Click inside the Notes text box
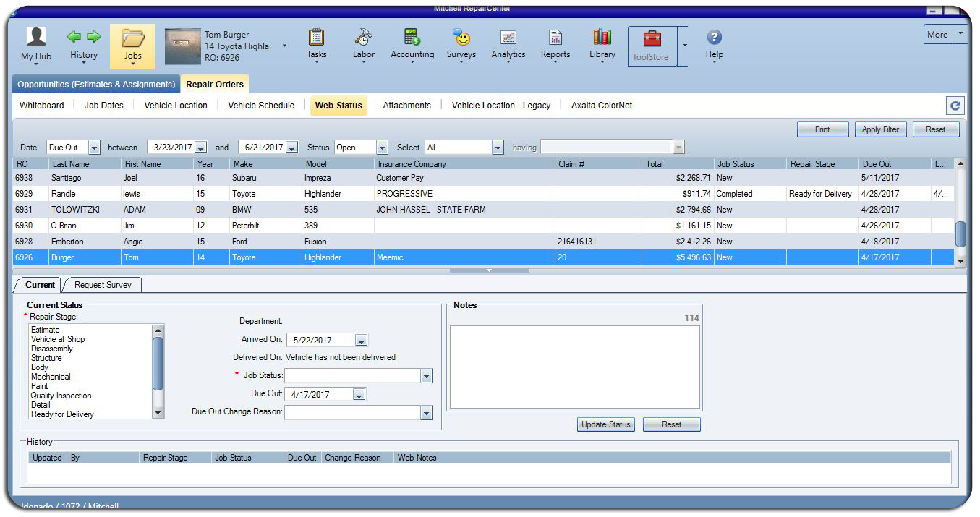Image resolution: width=980 pixels, height=517 pixels. [575, 367]
